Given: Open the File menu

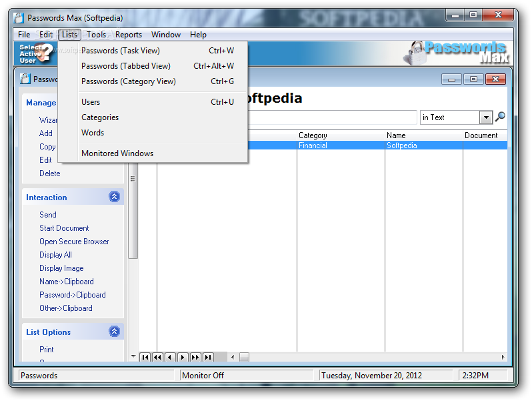Looking at the screenshot, I should point(24,35).
